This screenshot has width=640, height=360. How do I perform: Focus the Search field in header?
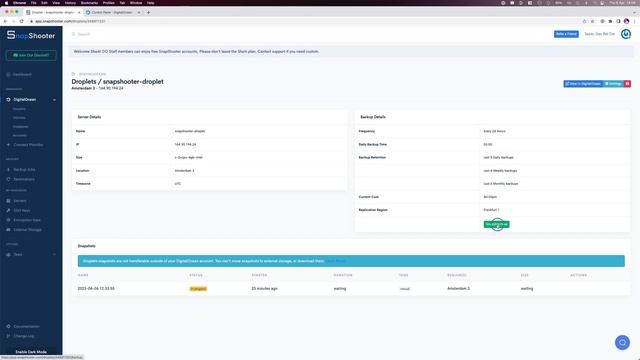[84, 34]
